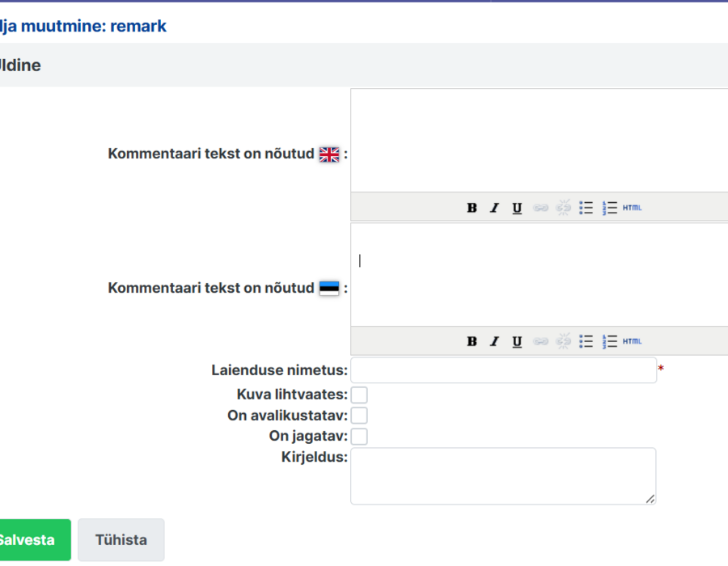Open HTML source in Estonian comment toolbar
The width and height of the screenshot is (728, 566).
632,341
